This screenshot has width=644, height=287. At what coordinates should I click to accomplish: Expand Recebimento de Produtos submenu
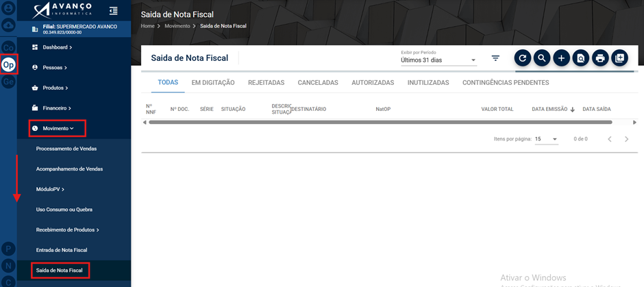(x=67, y=230)
